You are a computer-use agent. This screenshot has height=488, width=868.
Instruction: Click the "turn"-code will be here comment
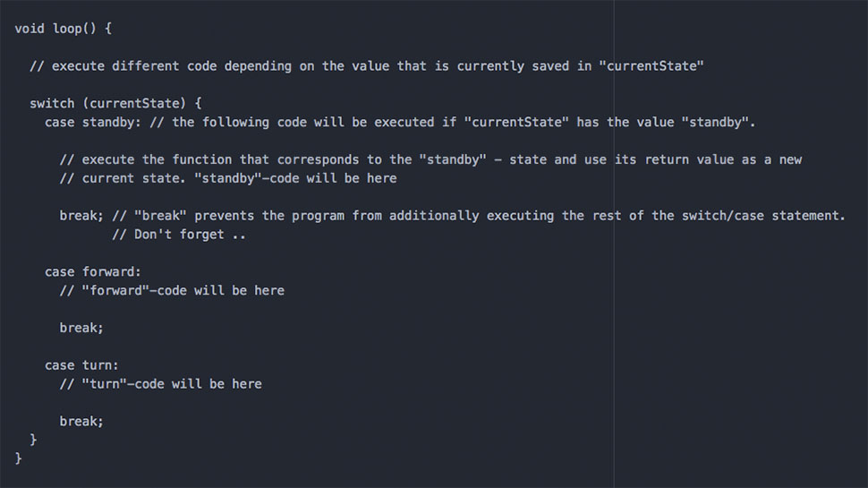point(161,383)
